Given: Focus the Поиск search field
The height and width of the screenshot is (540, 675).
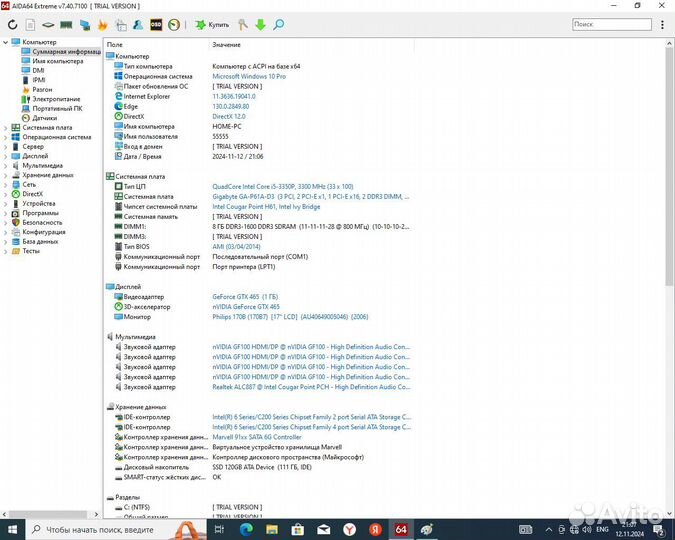Looking at the screenshot, I should tap(612, 25).
